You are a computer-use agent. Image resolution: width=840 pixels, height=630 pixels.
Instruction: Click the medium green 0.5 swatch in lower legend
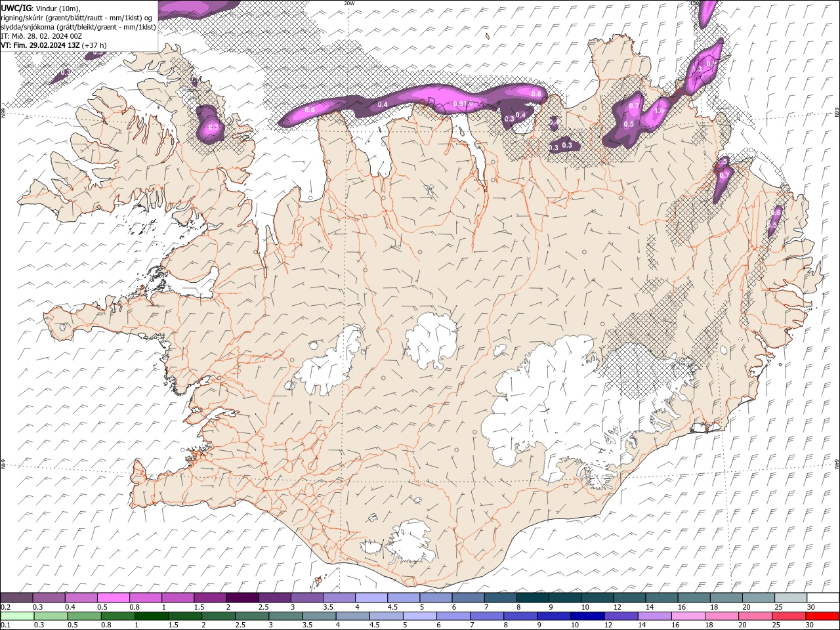pos(84,616)
